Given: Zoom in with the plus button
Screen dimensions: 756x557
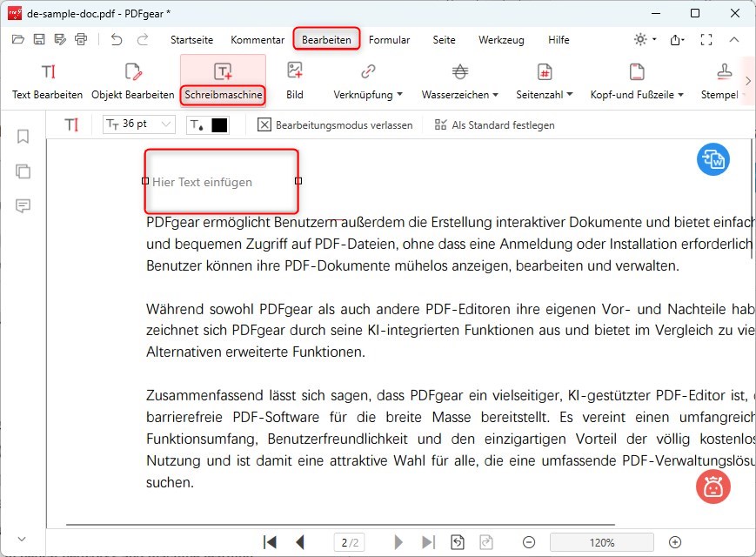Looking at the screenshot, I should 675,542.
